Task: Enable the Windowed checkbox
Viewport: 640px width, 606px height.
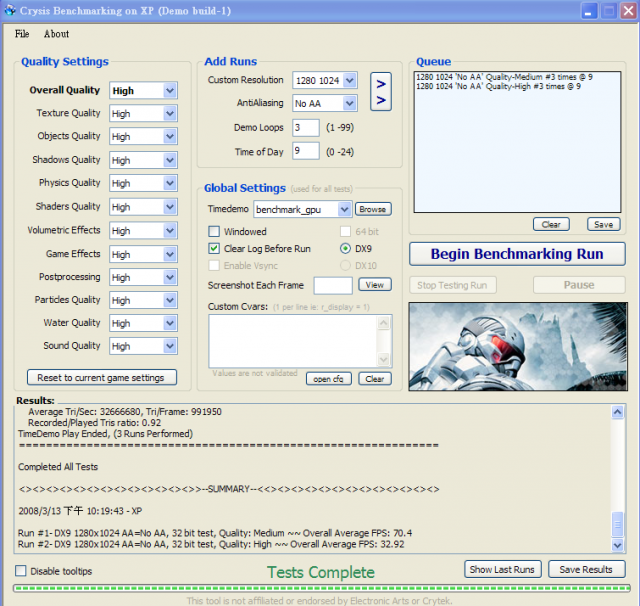Action: tap(214, 231)
